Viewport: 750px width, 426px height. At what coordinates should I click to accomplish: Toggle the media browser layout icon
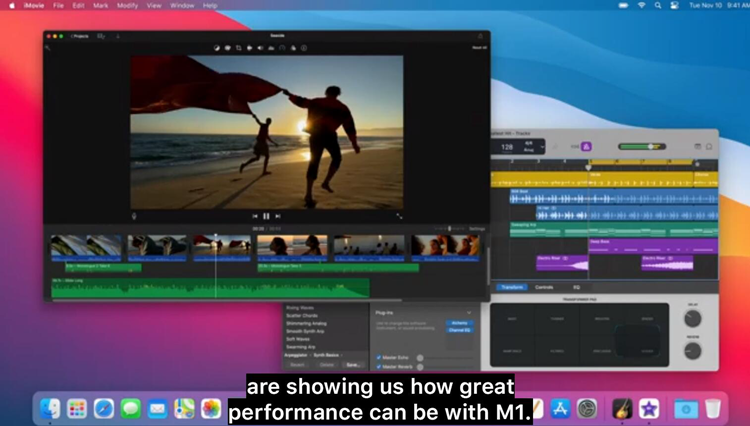101,36
